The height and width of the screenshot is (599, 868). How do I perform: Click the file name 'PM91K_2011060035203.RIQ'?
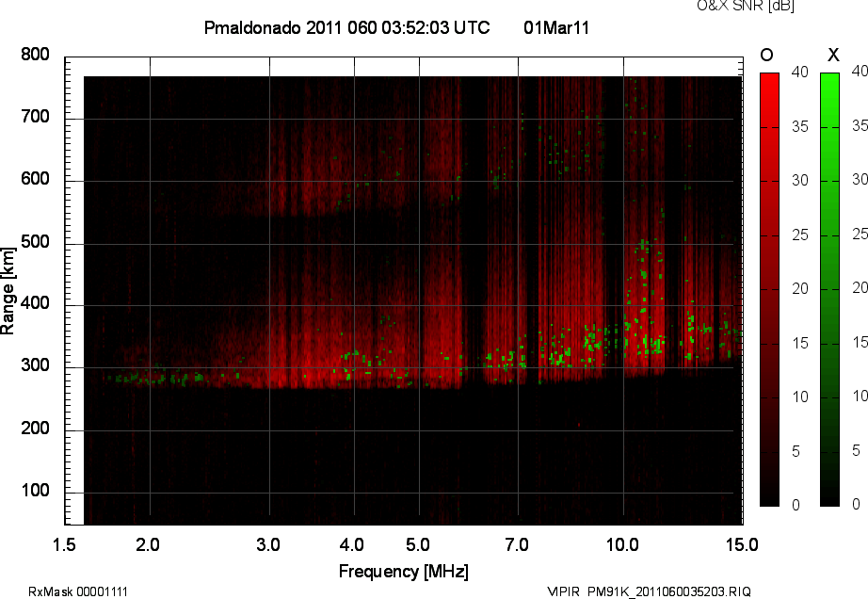pyautogui.click(x=669, y=591)
